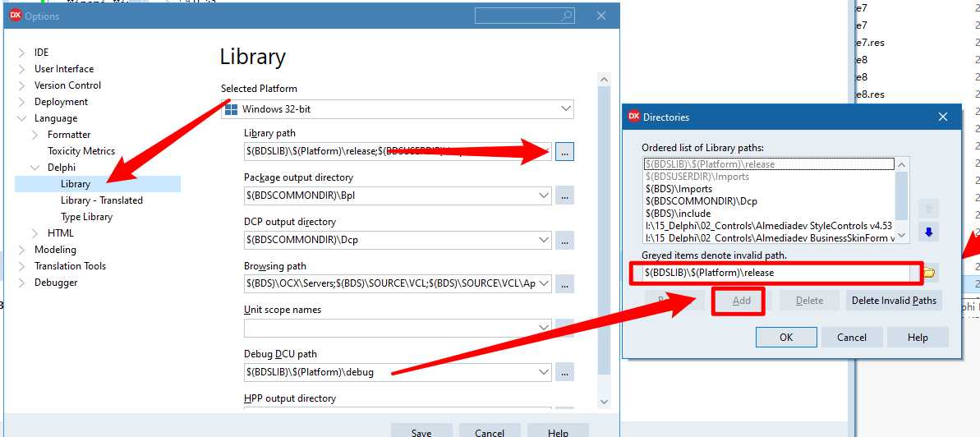The width and height of the screenshot is (980, 437).
Task: Close the Directories dialog with X
Action: coord(943,117)
